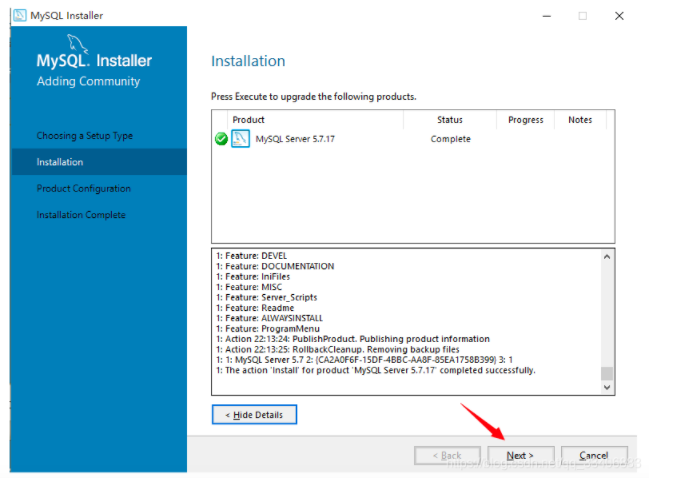The width and height of the screenshot is (683, 484).
Task: Close the MySQL Installer window
Action: pyautogui.click(x=619, y=16)
